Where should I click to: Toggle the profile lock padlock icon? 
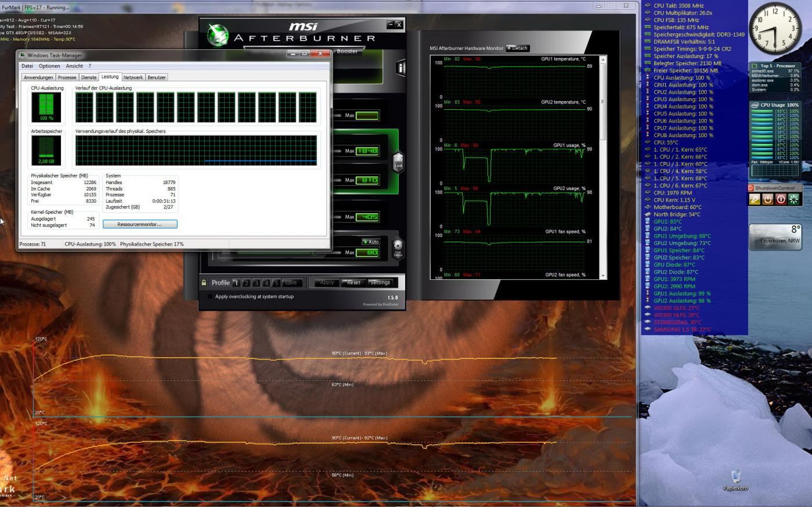(x=204, y=283)
